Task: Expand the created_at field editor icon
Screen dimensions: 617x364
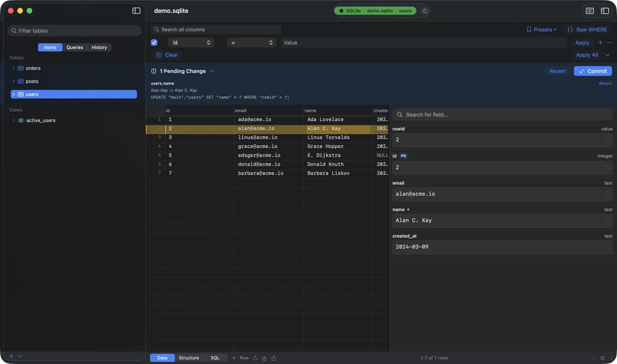Action: 607,247
